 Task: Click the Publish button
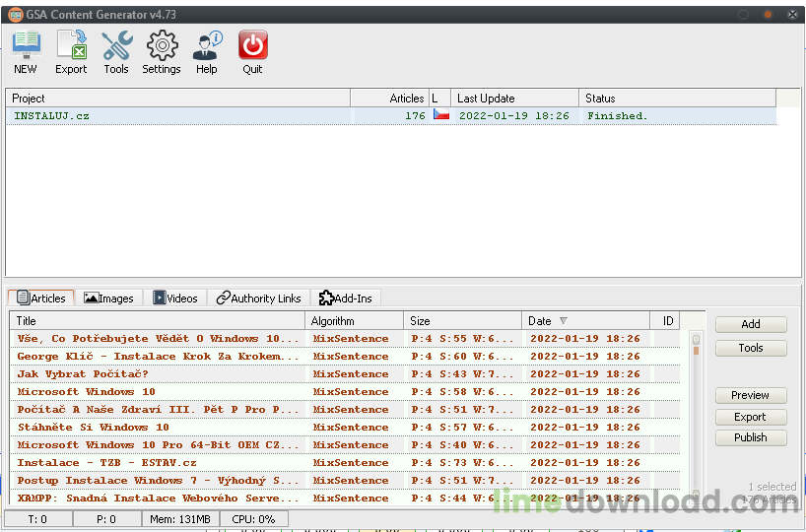(x=750, y=437)
